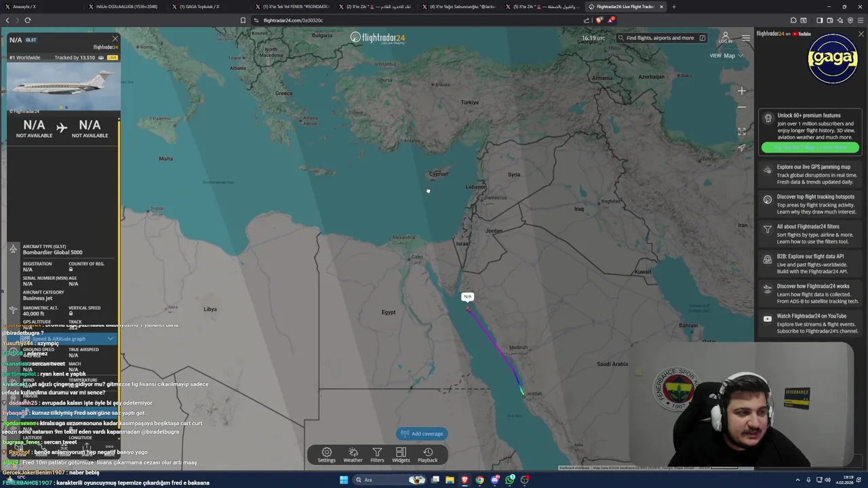
Task: Click the Flightradar24 logo
Action: pyautogui.click(x=377, y=37)
